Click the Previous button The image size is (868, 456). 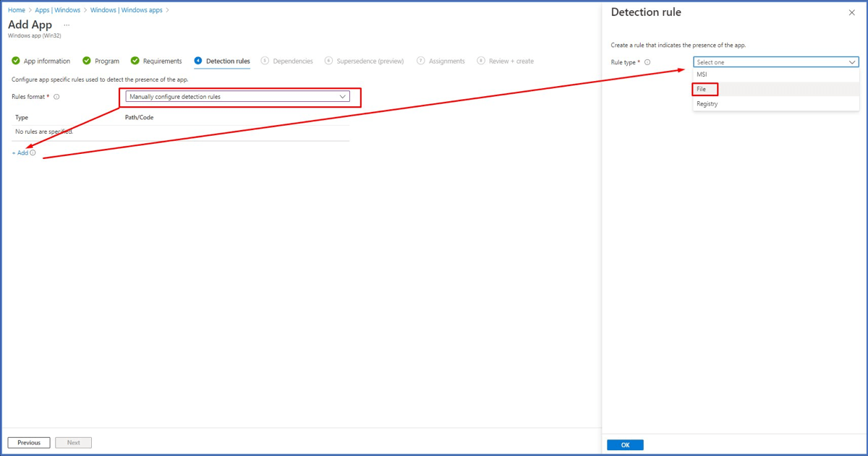point(29,442)
